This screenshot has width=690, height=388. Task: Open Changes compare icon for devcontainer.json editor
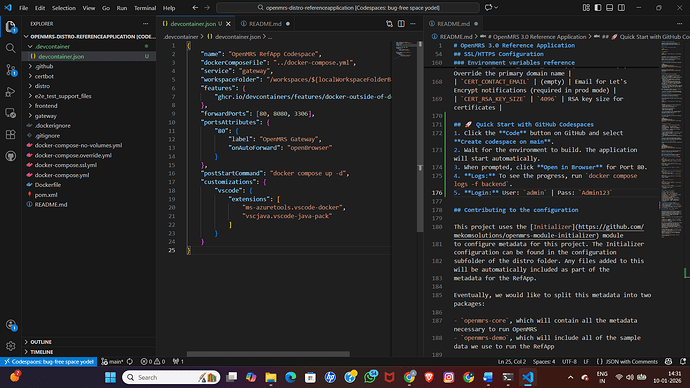click(x=389, y=24)
